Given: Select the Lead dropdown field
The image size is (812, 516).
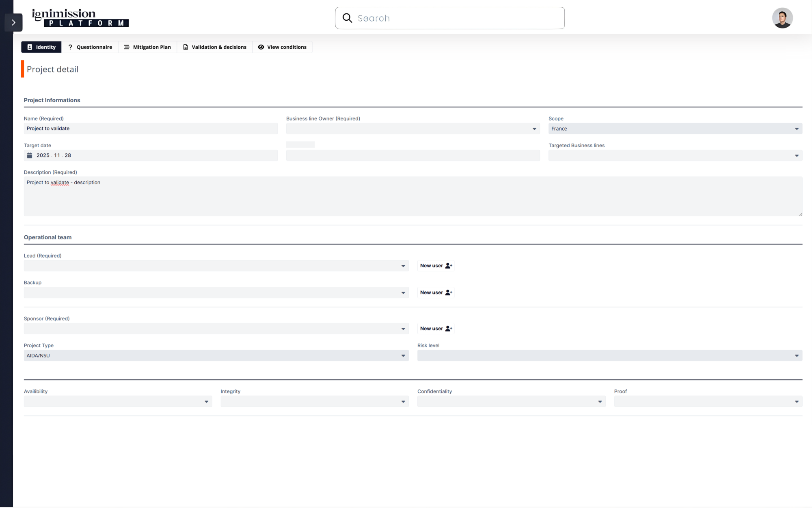Looking at the screenshot, I should [x=216, y=266].
